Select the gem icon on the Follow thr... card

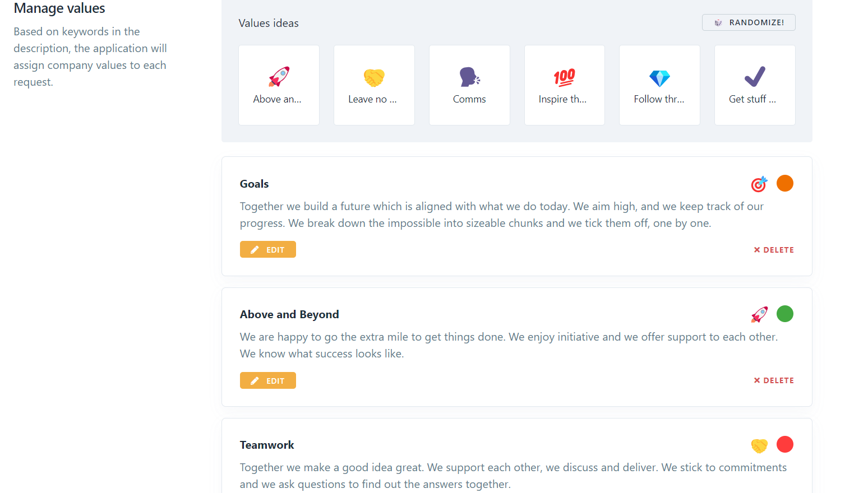pyautogui.click(x=659, y=77)
